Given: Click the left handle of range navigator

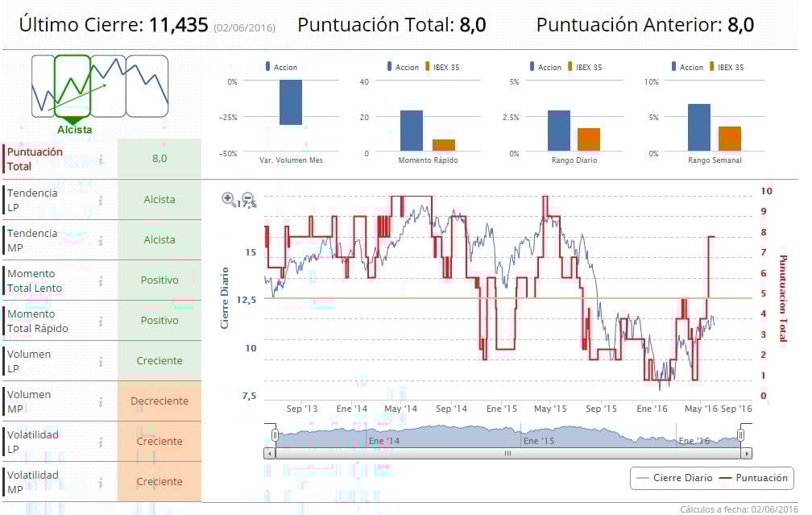Looking at the screenshot, I should (275, 434).
